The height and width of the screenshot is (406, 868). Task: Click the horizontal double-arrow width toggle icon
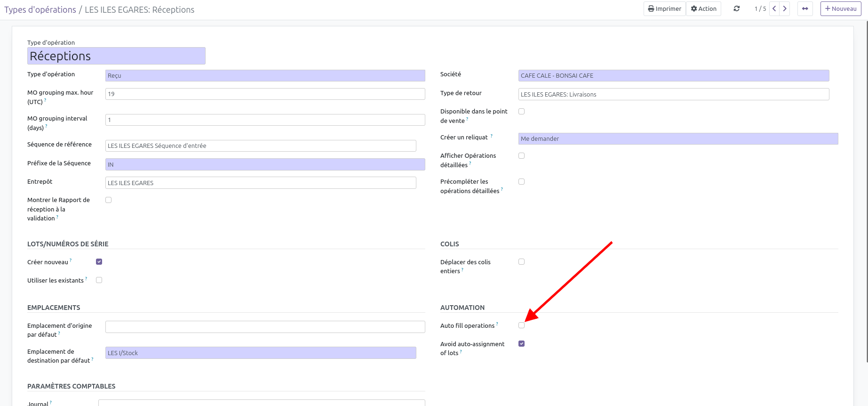pyautogui.click(x=805, y=9)
